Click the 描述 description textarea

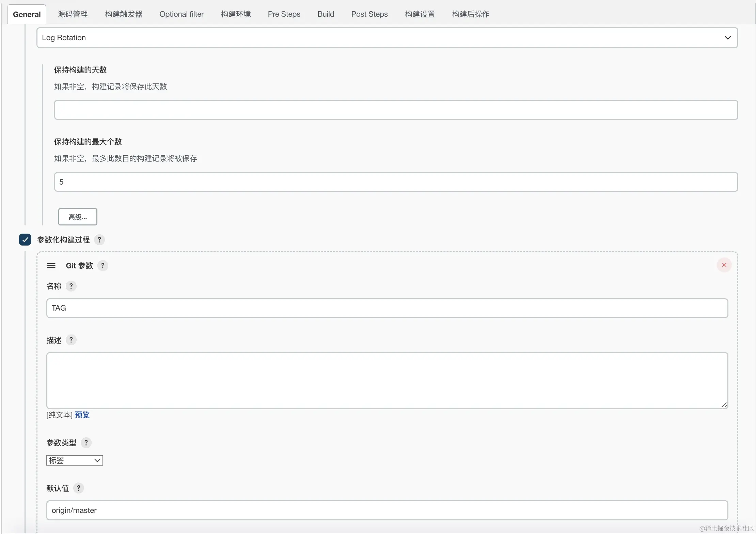tap(387, 380)
